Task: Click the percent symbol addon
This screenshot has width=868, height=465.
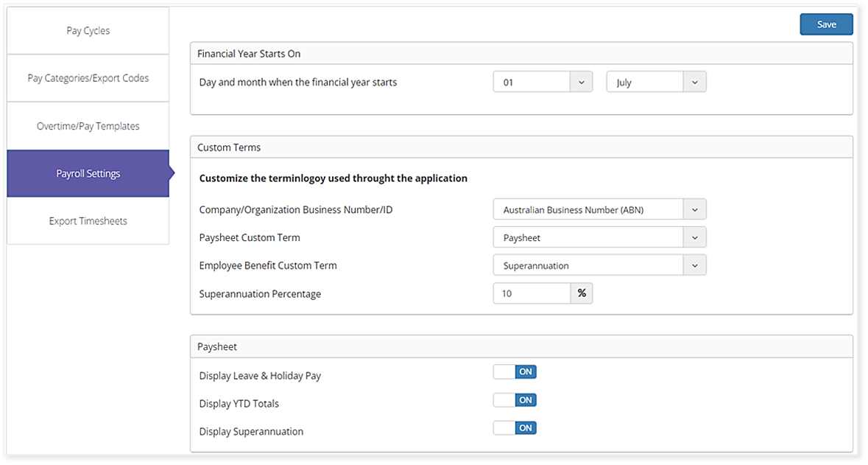Action: (x=582, y=293)
